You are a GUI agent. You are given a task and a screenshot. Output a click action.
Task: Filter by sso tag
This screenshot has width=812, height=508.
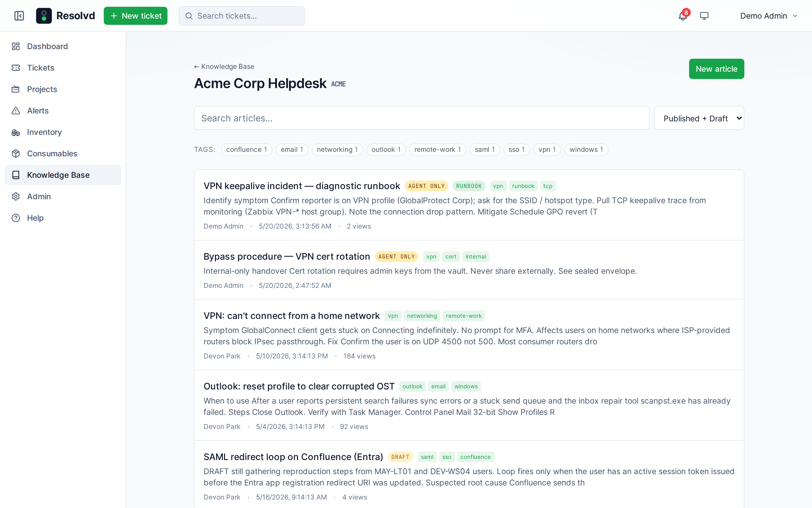(517, 150)
